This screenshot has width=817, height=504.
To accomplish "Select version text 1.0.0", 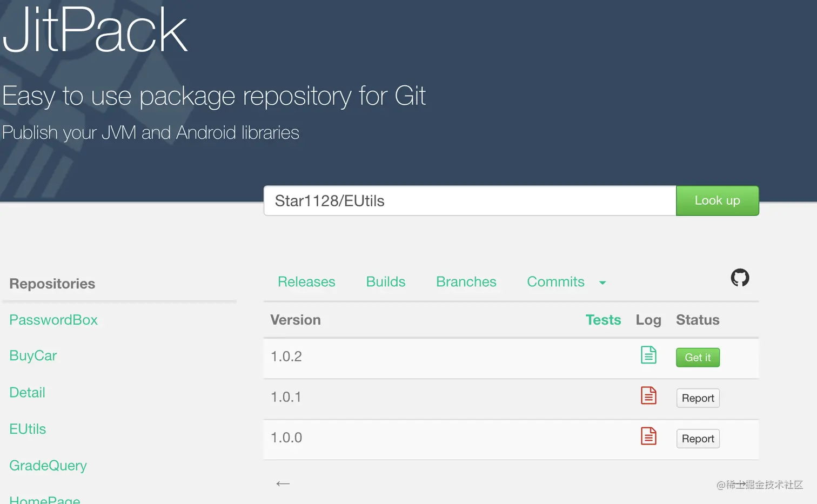I will pyautogui.click(x=286, y=438).
